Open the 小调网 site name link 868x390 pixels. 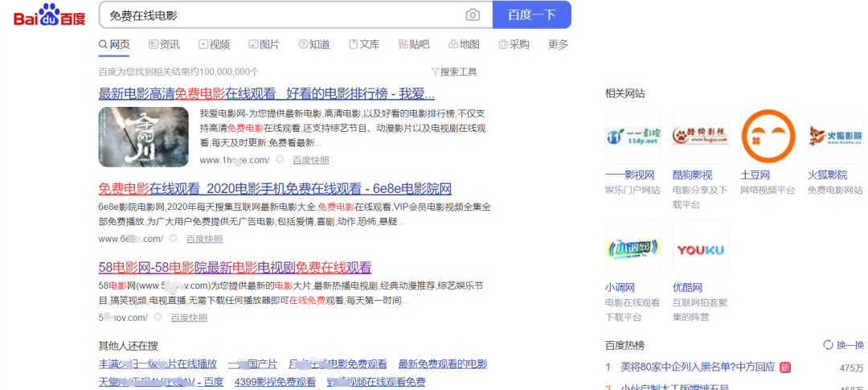tap(620, 288)
